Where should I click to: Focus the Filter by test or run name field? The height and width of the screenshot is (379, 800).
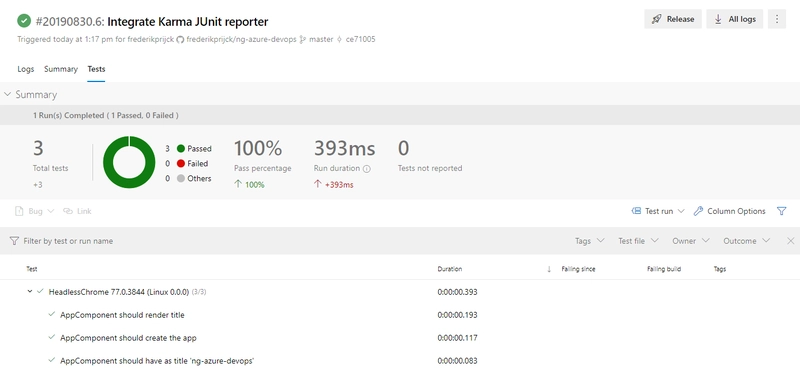click(68, 241)
